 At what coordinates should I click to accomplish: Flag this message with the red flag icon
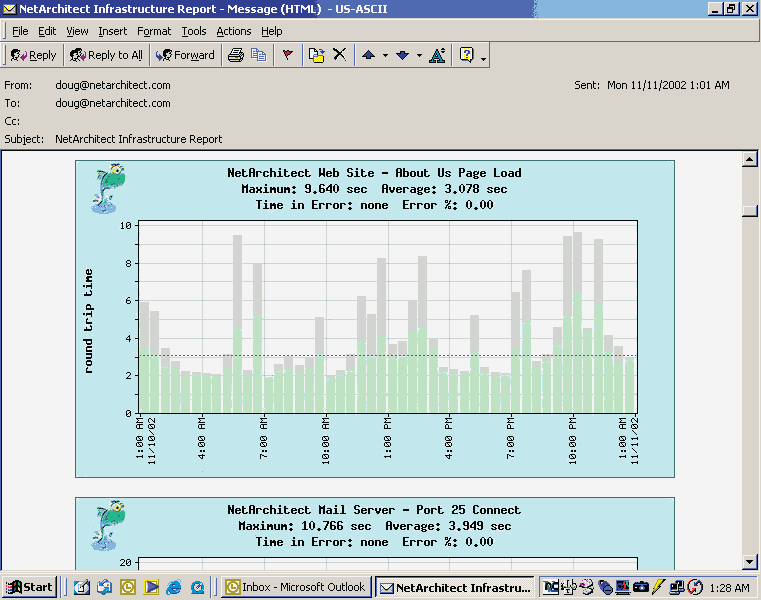pyautogui.click(x=288, y=55)
